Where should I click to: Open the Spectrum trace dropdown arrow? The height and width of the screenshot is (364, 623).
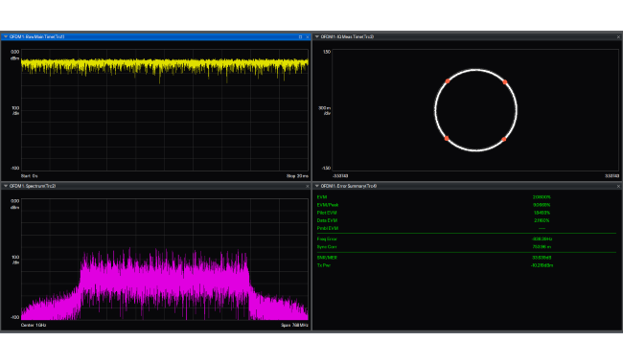coord(6,186)
